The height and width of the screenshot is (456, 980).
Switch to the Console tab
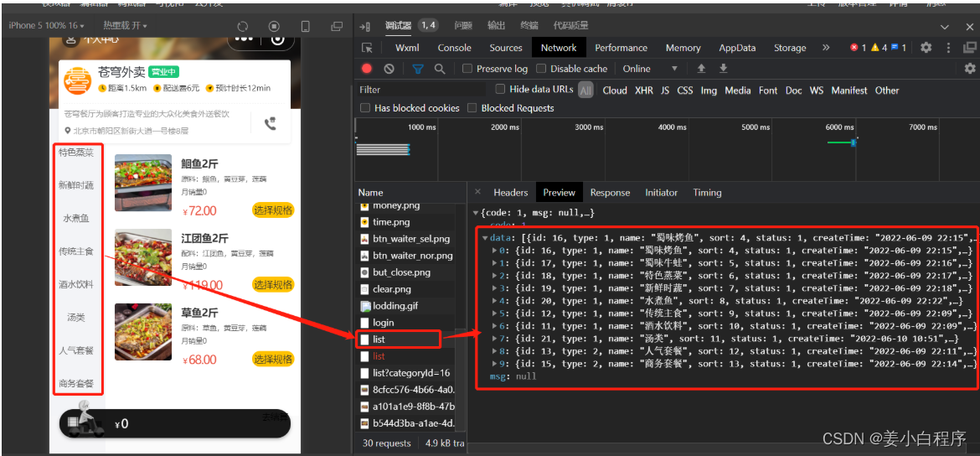(x=454, y=48)
